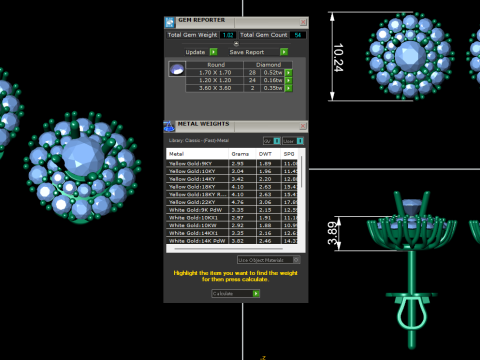Click the 3.89 dimension label

click(x=333, y=233)
